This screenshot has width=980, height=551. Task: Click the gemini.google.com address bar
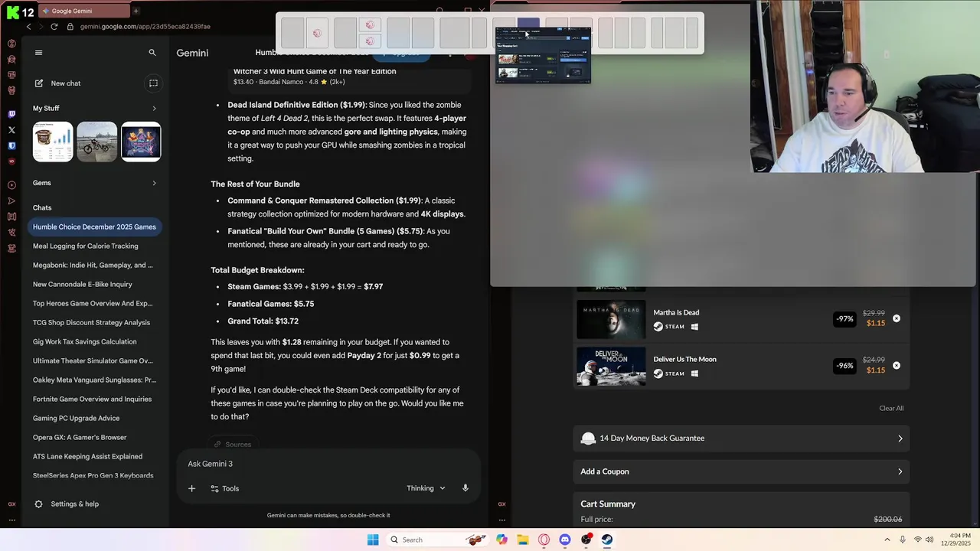coord(145,26)
